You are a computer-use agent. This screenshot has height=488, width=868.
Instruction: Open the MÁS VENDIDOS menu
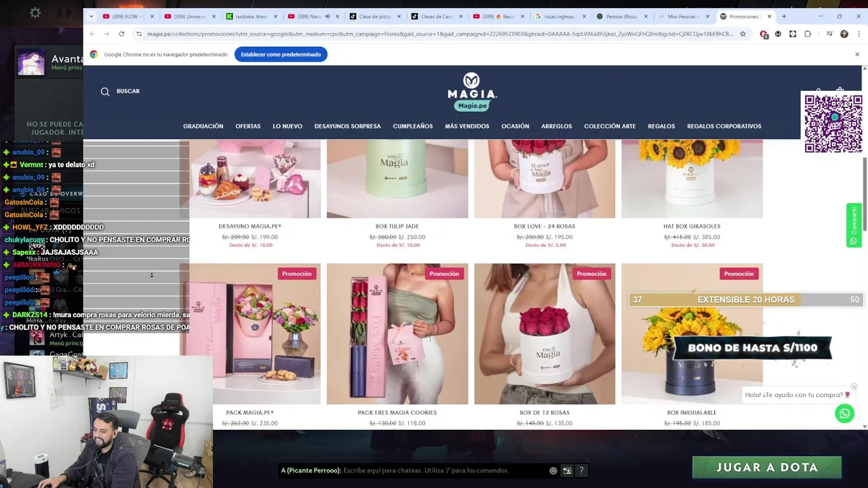[x=467, y=126]
